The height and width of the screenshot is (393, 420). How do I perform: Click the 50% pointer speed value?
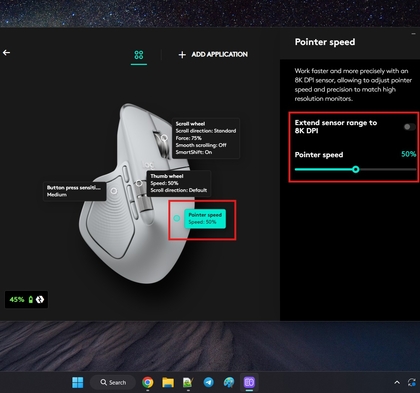click(408, 154)
